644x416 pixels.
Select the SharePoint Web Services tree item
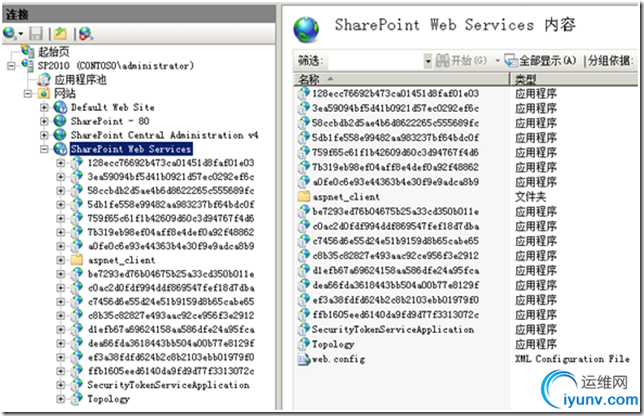(131, 149)
